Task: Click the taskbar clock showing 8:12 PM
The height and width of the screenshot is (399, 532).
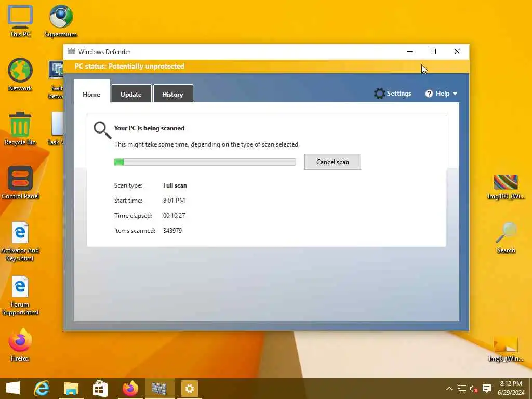Action: pyautogui.click(x=511, y=389)
